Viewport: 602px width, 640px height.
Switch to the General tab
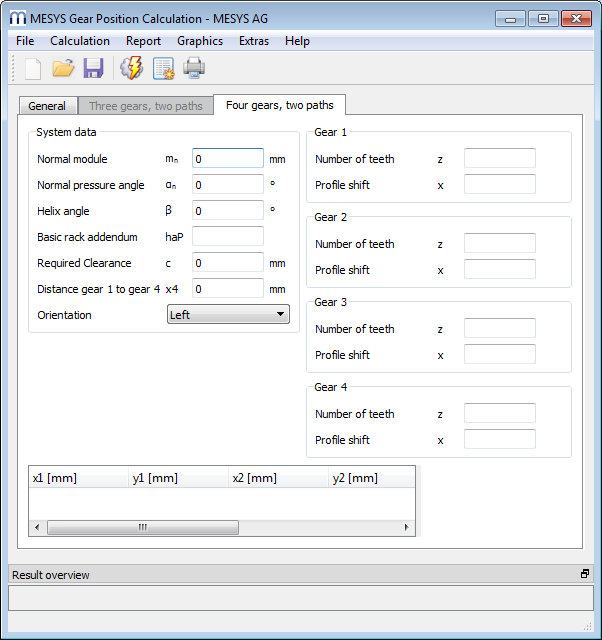pos(47,106)
